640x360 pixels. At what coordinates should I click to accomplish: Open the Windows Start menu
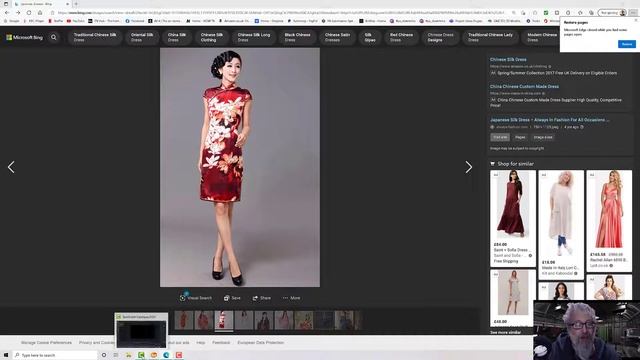tap(6, 355)
